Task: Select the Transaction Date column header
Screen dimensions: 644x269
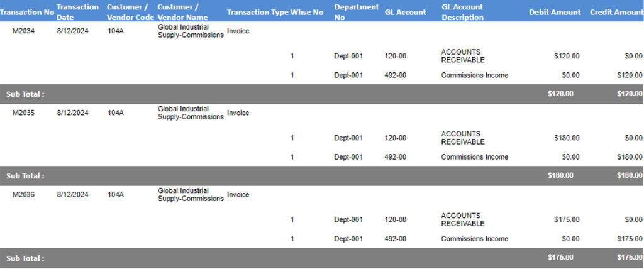Action: coord(77,13)
